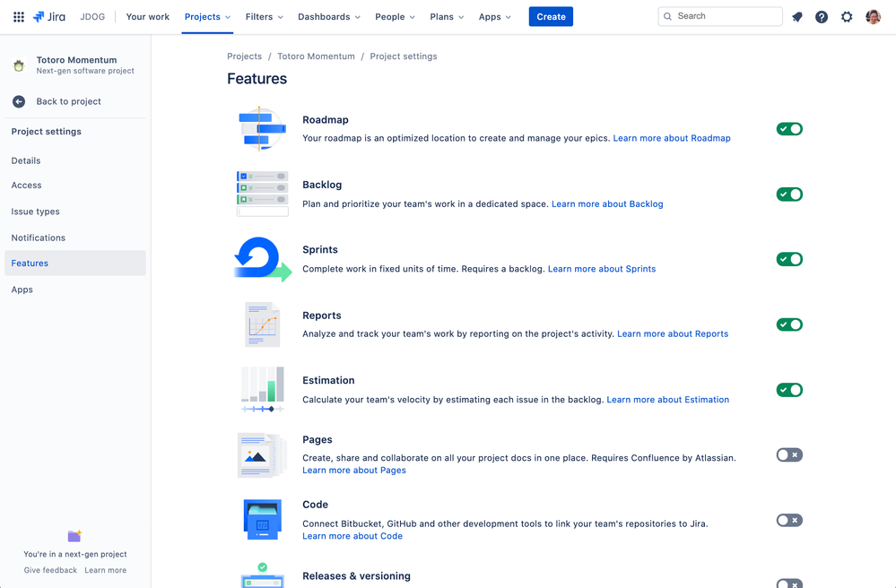The width and height of the screenshot is (896, 588).
Task: Click the next-gen project folder icon
Action: coord(74,535)
